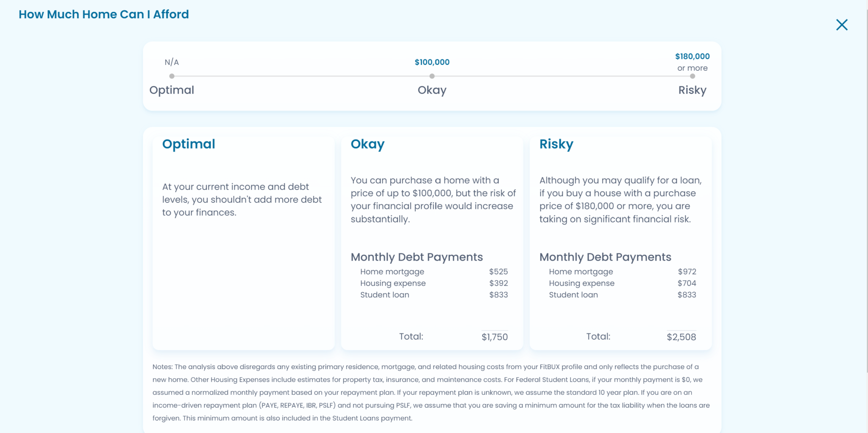Viewport: 868px width, 433px height.
Task: Click the $1,750 Total in the Okay card
Action: point(495,336)
